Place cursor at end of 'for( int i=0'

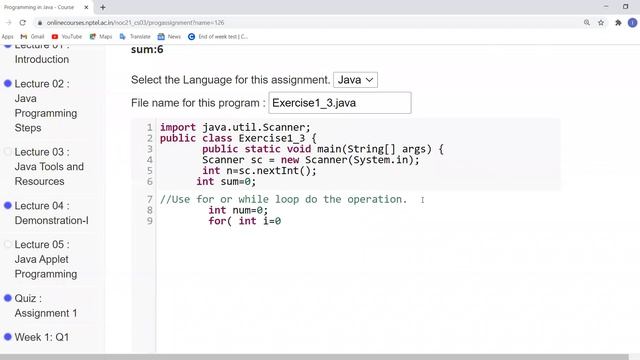pyautogui.click(x=282, y=221)
